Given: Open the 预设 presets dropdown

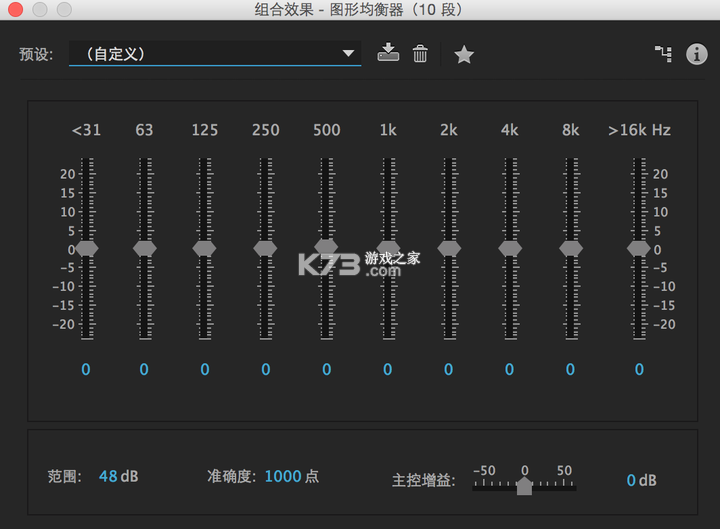Looking at the screenshot, I should pos(215,54).
